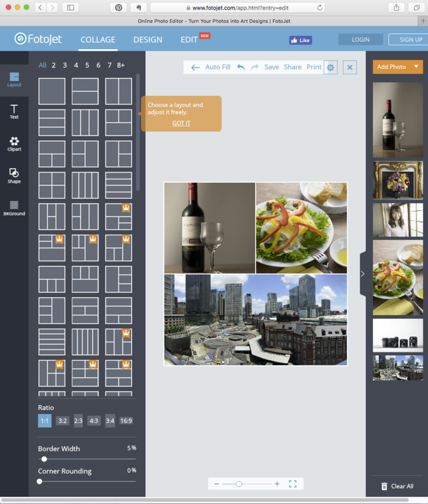Image resolution: width=428 pixels, height=504 pixels.
Task: Filter layouts with 2 photos
Action: click(x=54, y=65)
